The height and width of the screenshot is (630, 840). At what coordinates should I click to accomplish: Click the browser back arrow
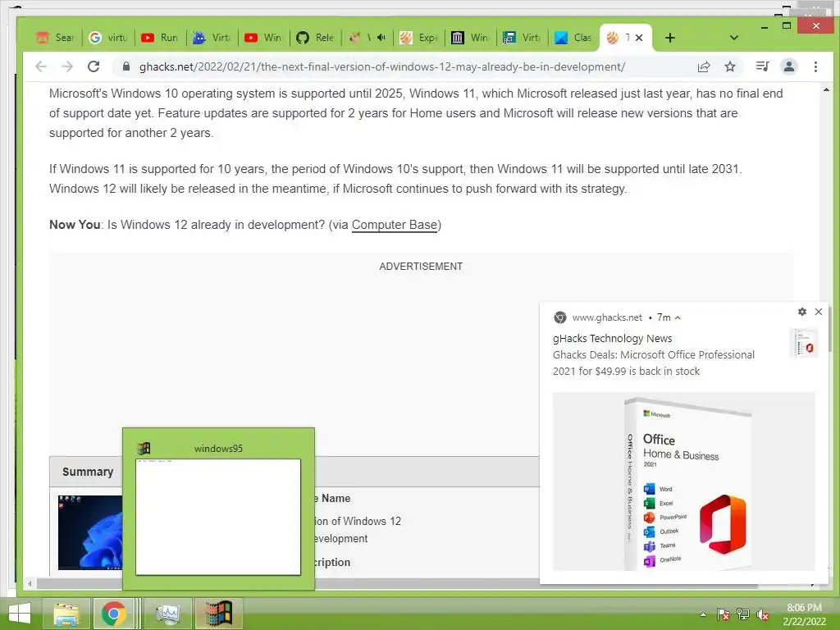(41, 66)
